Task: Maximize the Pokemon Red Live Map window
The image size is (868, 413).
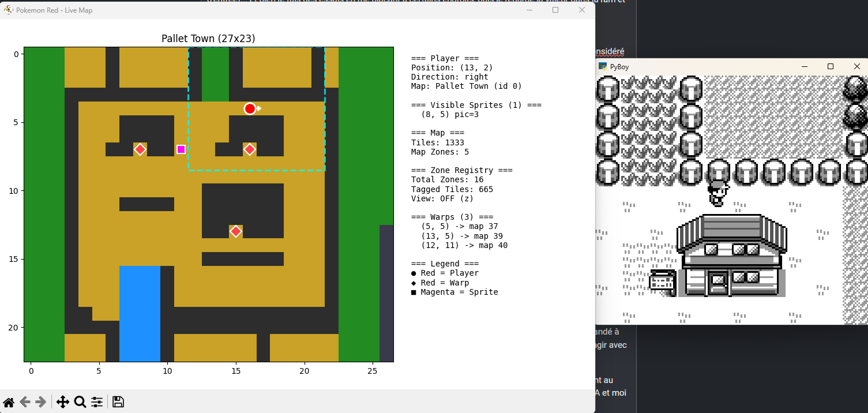Action: click(x=555, y=10)
